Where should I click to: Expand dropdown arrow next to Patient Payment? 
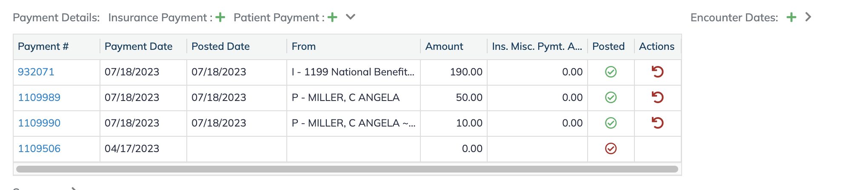350,17
